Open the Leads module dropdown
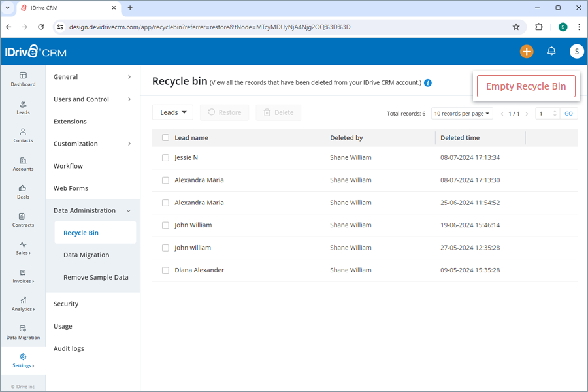 [172, 112]
